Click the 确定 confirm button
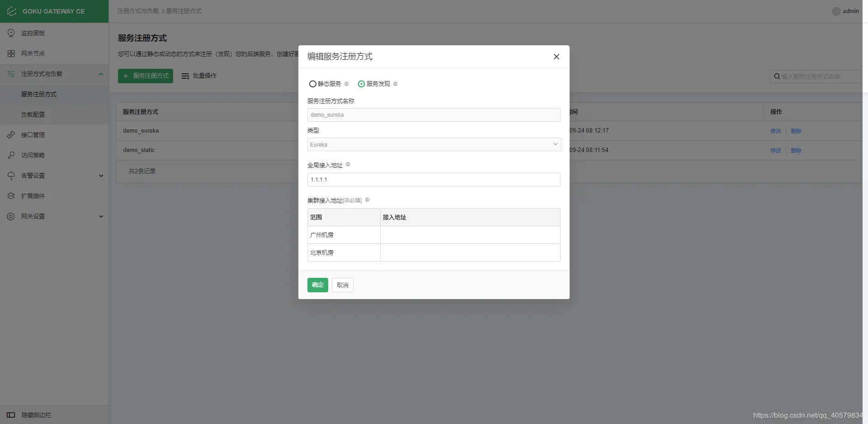Viewport: 868px width, 424px height. coord(318,285)
